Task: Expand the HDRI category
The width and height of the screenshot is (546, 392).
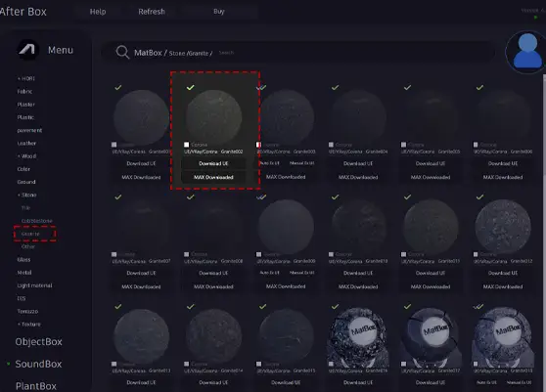Action: 26,78
